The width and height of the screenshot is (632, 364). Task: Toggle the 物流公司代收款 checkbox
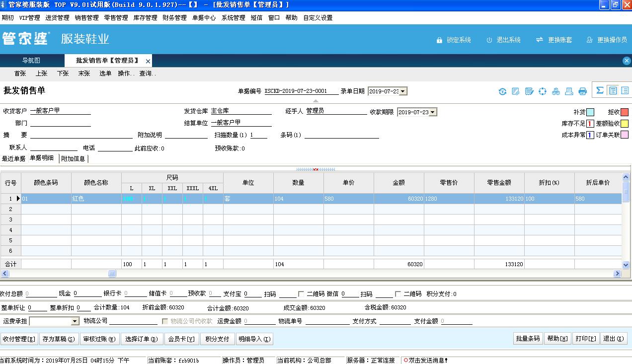click(165, 321)
